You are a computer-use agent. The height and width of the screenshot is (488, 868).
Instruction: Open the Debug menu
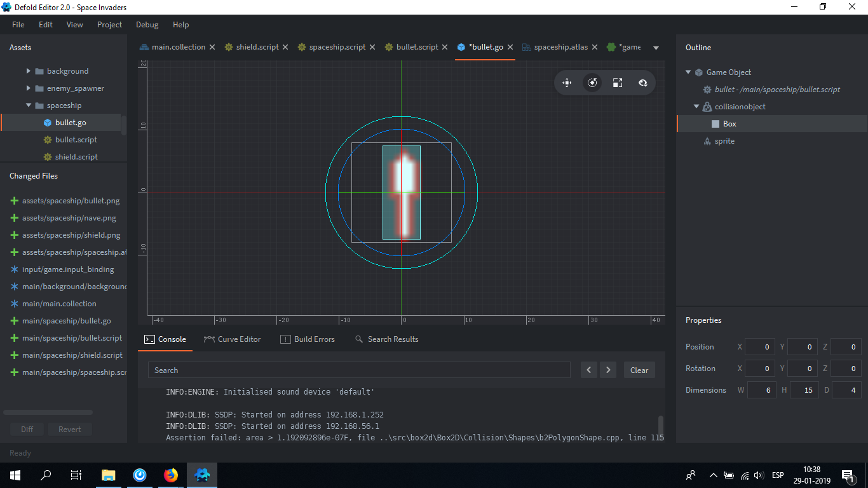tap(147, 25)
